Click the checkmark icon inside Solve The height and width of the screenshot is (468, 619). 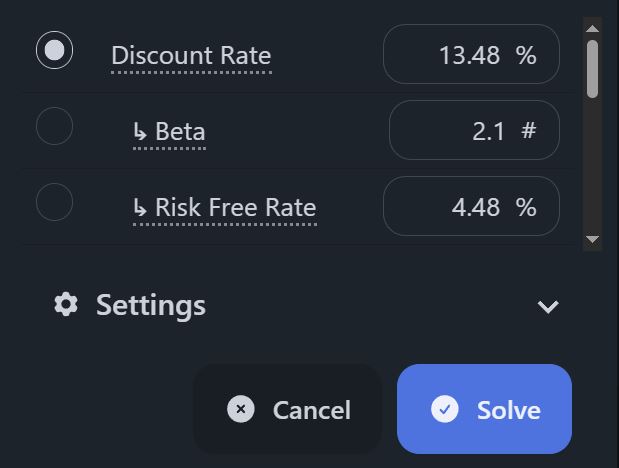click(x=445, y=409)
